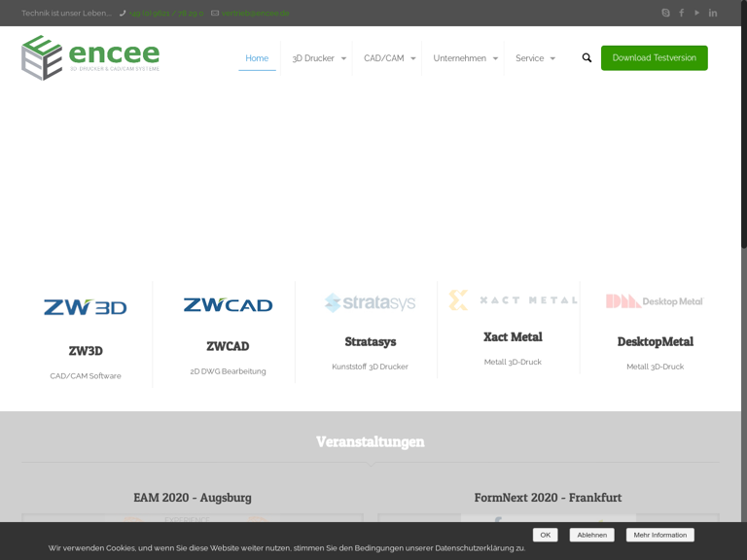Open the Stratasys heading link
The width and height of the screenshot is (747, 560).
[371, 341]
